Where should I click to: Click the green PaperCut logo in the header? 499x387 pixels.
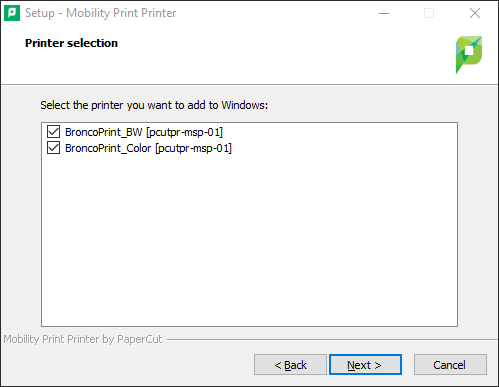point(469,54)
